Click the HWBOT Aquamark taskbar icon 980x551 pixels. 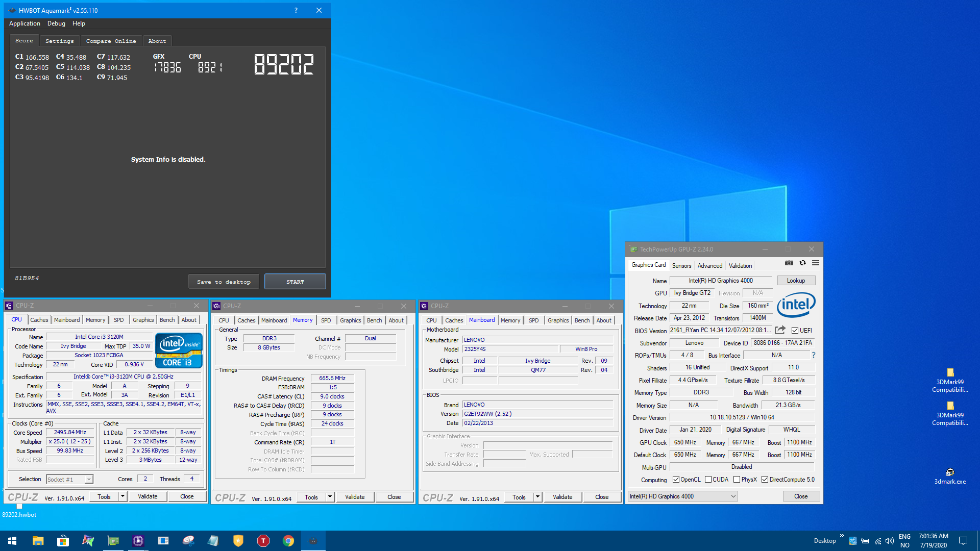point(313,541)
